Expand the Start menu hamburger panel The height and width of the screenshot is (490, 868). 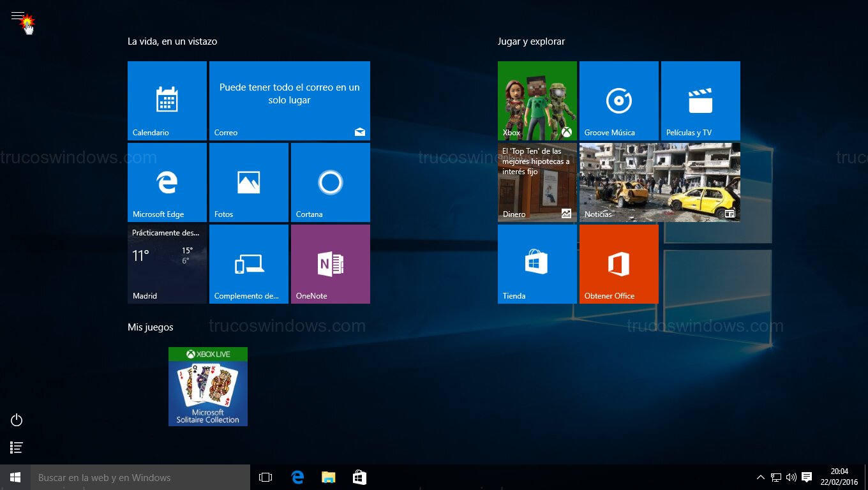[17, 15]
